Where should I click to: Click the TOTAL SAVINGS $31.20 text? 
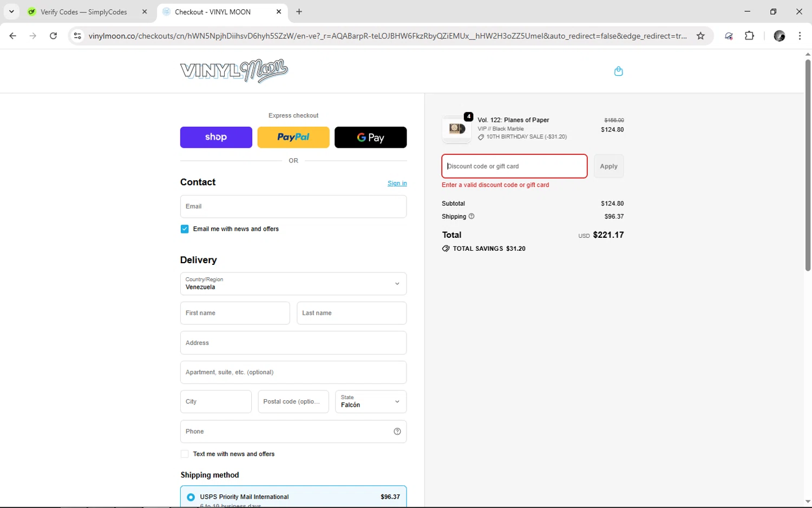[x=489, y=249]
